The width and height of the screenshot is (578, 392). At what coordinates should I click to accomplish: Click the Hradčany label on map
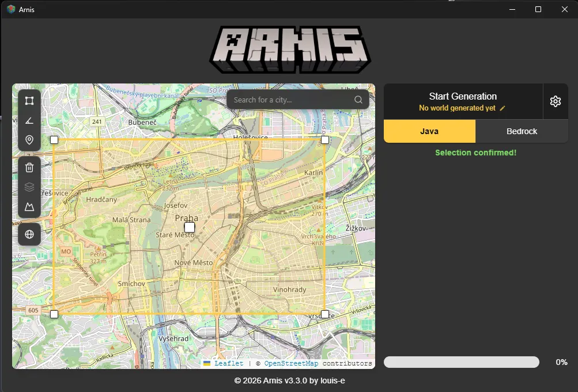(x=101, y=200)
